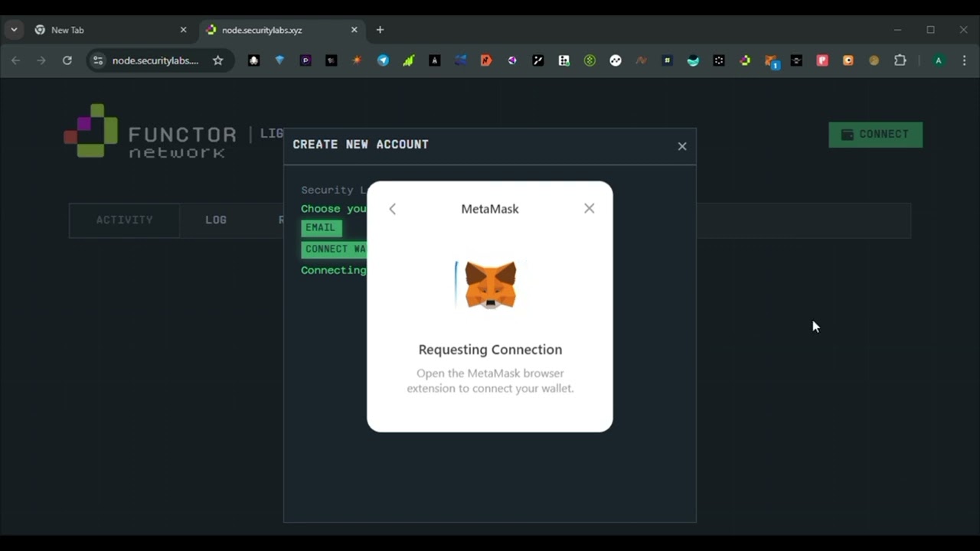The image size is (980, 551).
Task: Open a new tab with plus button
Action: 380,30
